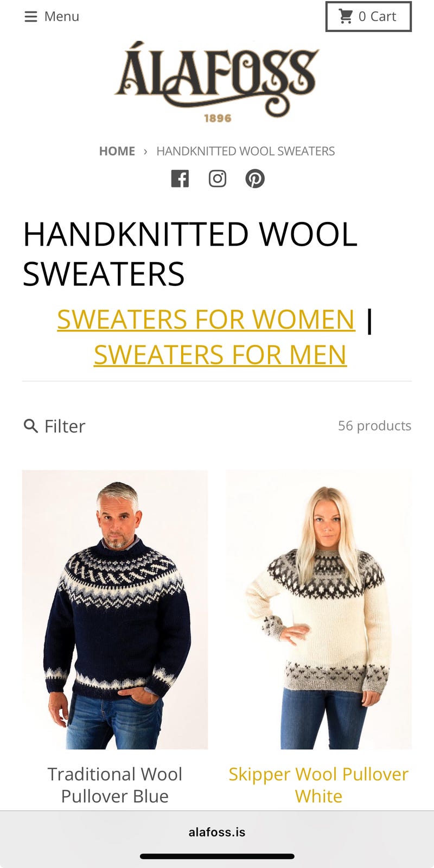Open Skipper Wool Pullover White title
The height and width of the screenshot is (868, 434).
[318, 785]
